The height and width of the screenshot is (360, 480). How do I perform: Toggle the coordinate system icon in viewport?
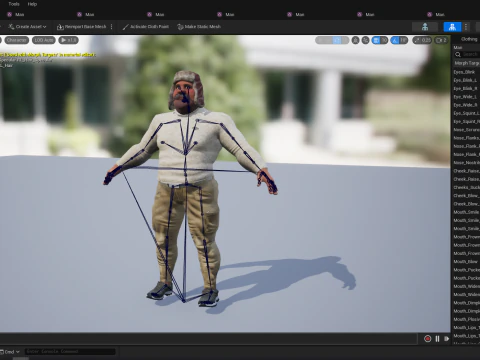(x=356, y=40)
